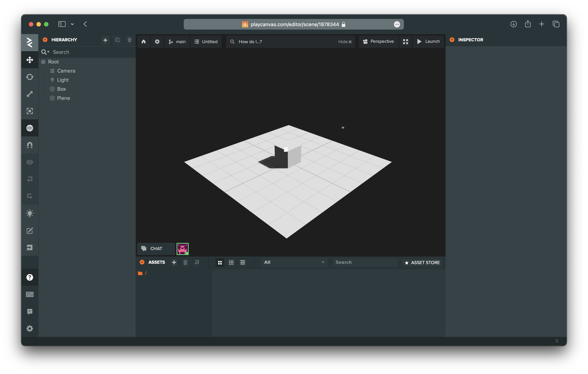Screen dimensions: 588x374
Task: Open keyboard shortcuts panel
Action: pos(30,294)
